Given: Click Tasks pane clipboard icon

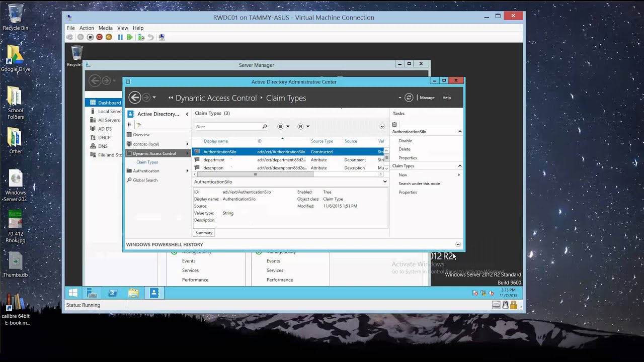Looking at the screenshot, I should coord(394,124).
